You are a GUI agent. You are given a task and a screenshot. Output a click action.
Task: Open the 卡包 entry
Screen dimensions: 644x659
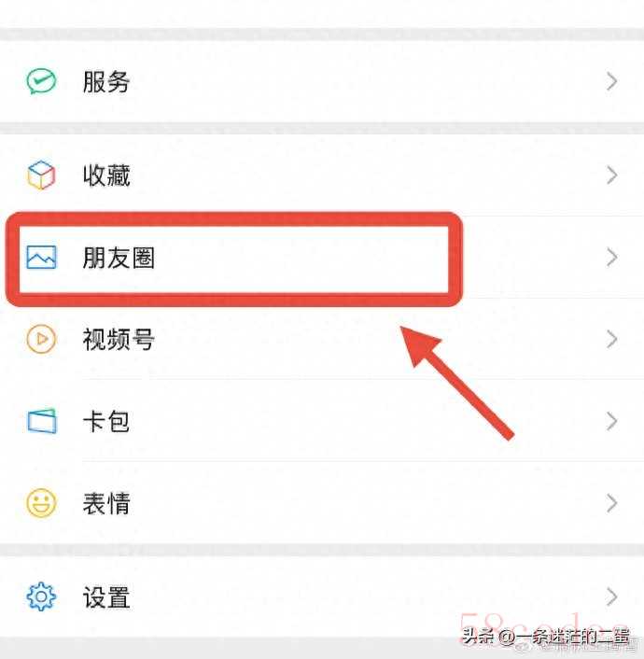coord(322,421)
